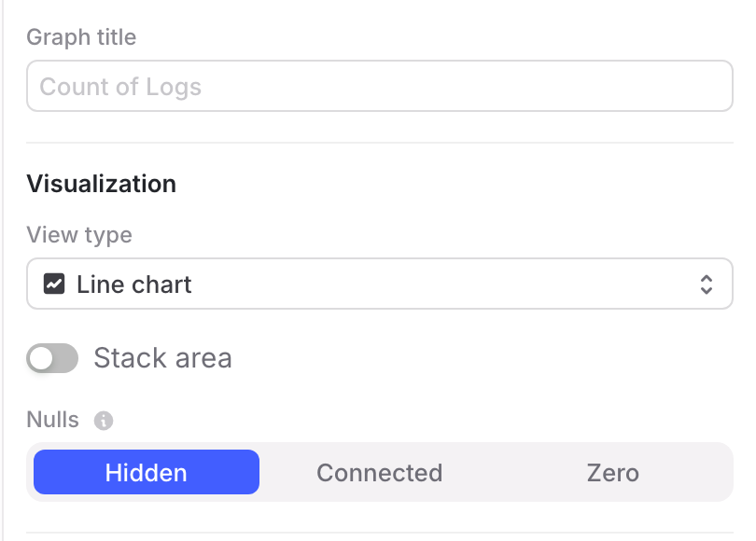Select the Zero option for Nulls

[613, 472]
